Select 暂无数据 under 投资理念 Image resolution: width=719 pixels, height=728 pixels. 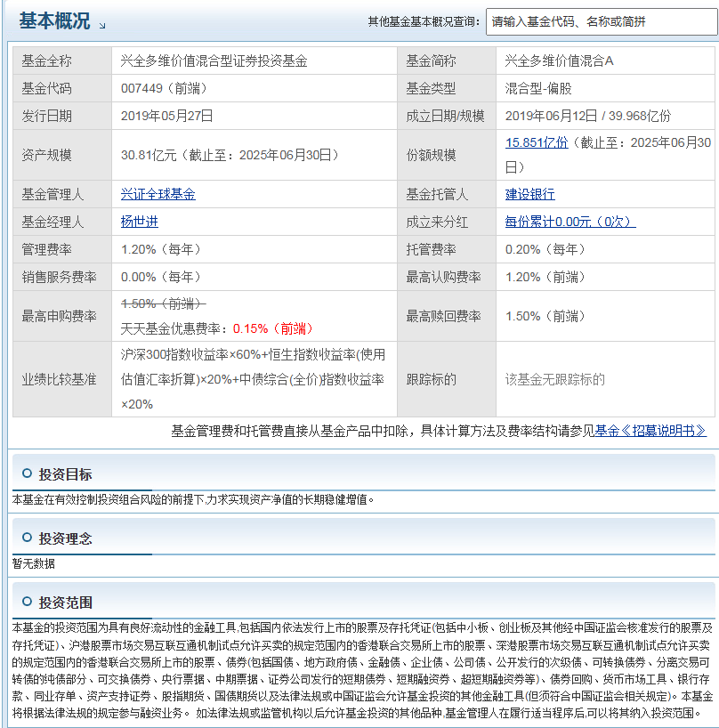pyautogui.click(x=34, y=563)
